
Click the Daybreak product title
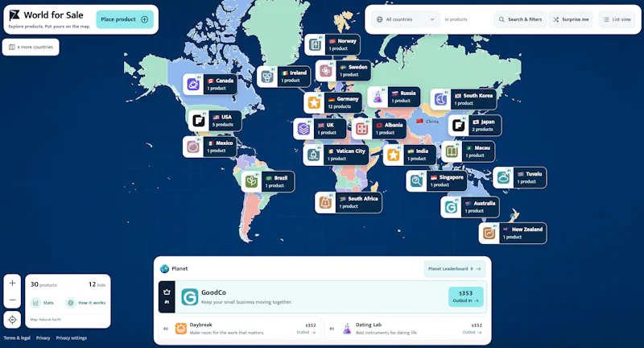[x=200, y=325]
